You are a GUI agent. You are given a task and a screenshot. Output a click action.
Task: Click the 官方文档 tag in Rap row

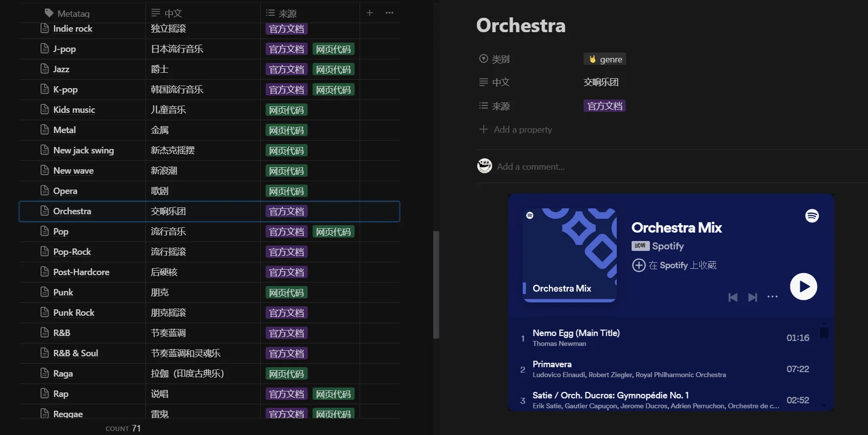[287, 394]
